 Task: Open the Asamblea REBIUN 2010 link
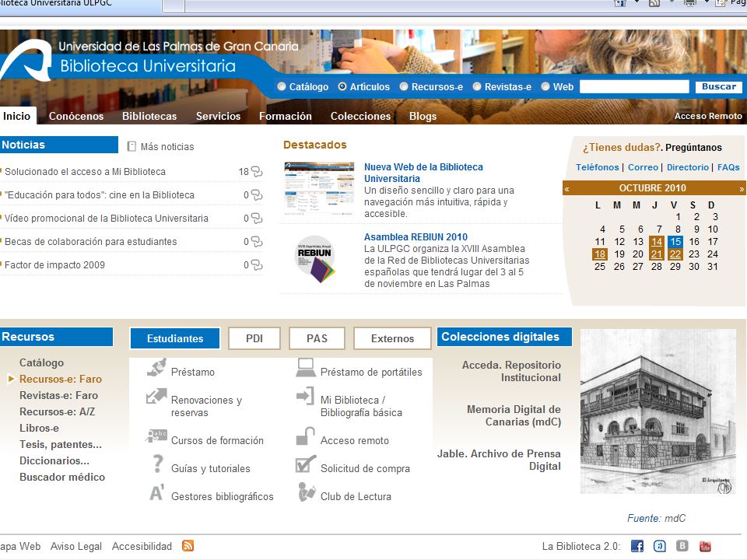click(416, 236)
